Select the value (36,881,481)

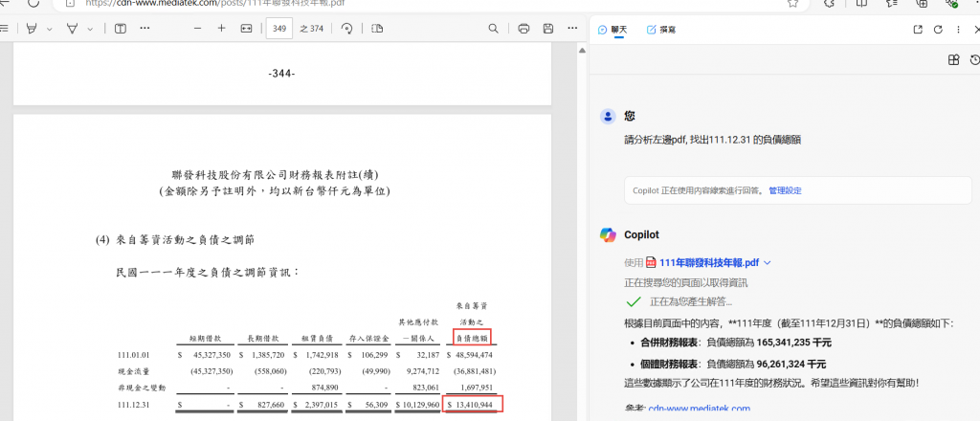473,371
